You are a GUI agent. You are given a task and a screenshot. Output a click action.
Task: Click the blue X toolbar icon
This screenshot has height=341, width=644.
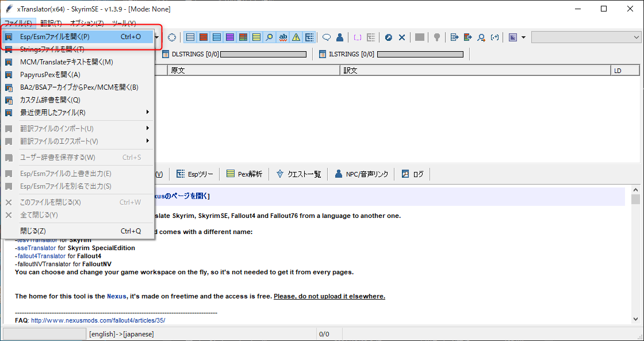pos(402,37)
